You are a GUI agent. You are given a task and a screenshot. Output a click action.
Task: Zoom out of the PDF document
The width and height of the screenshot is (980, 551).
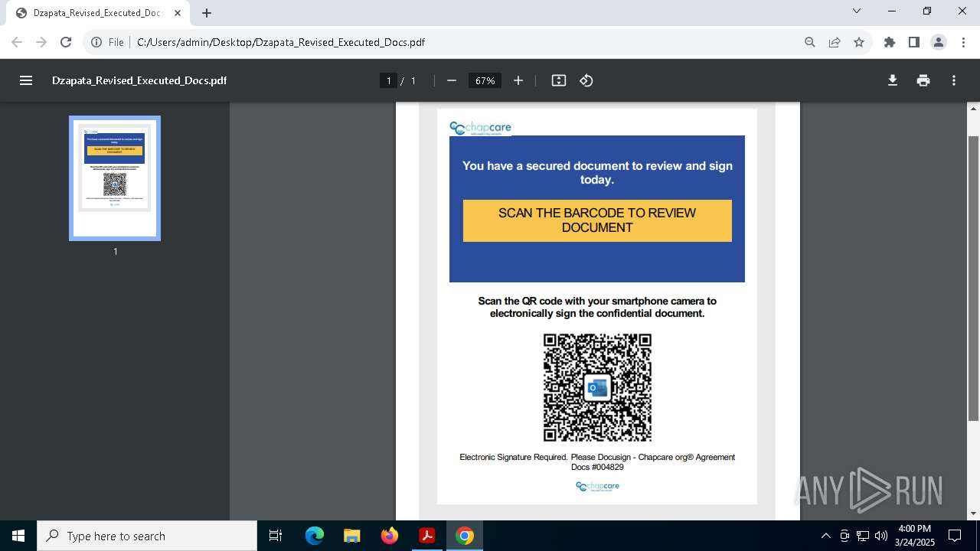coord(452,80)
